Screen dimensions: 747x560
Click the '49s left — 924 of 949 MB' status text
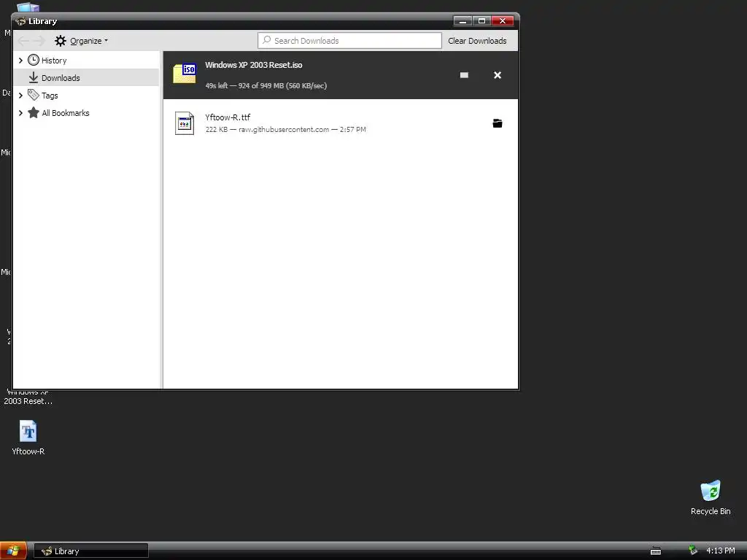coord(266,86)
